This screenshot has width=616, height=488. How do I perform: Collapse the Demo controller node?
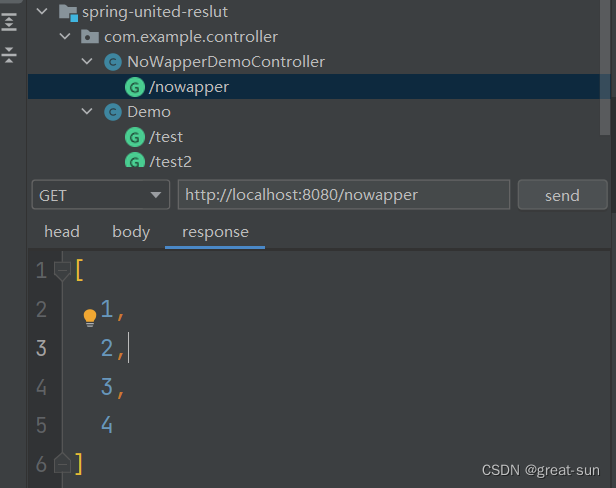[87, 112]
